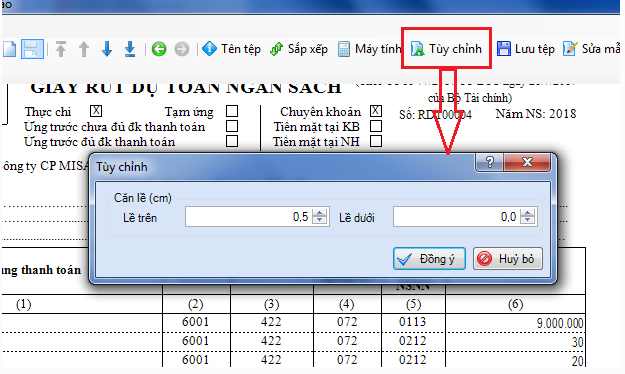
Task: Check the Tiền mặt tại KB box
Action: (376, 126)
